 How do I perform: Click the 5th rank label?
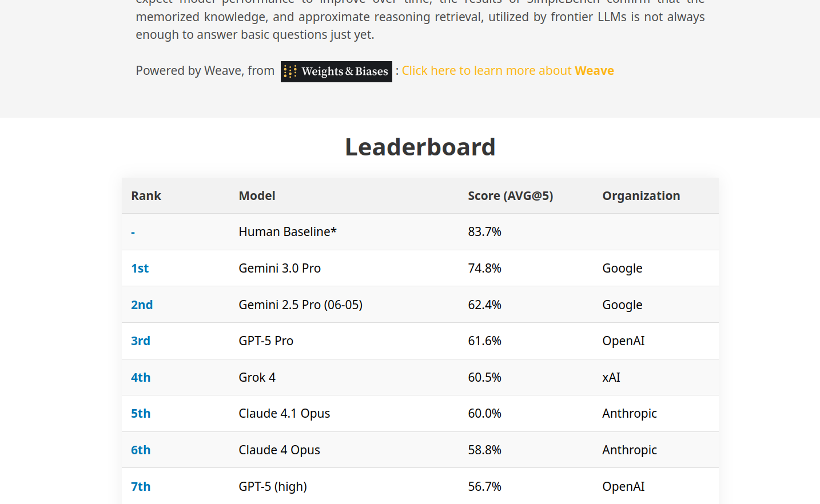point(141,414)
